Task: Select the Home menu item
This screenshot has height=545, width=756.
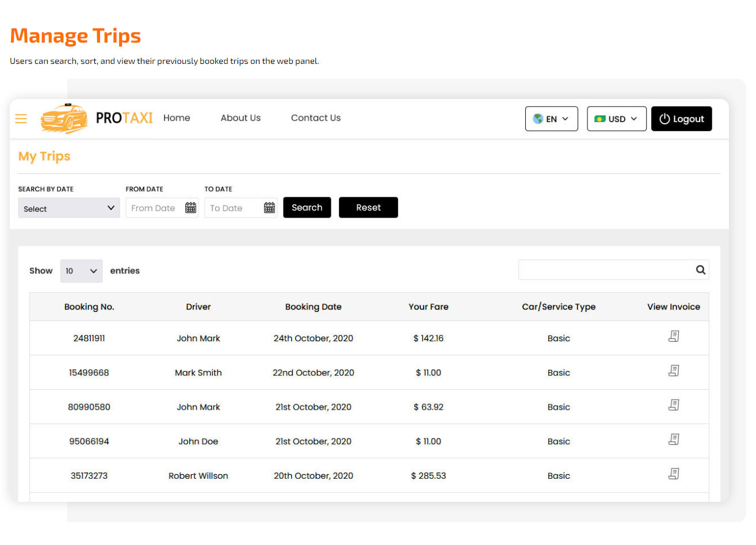Action: [x=177, y=118]
